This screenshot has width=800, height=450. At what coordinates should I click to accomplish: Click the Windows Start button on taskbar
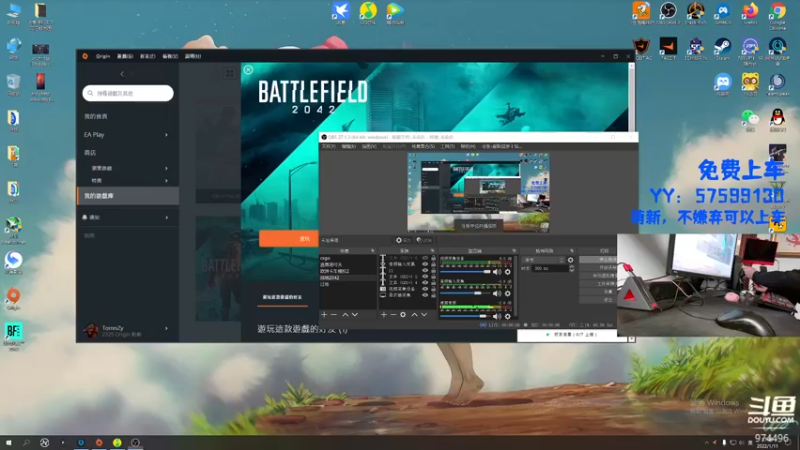(x=9, y=442)
